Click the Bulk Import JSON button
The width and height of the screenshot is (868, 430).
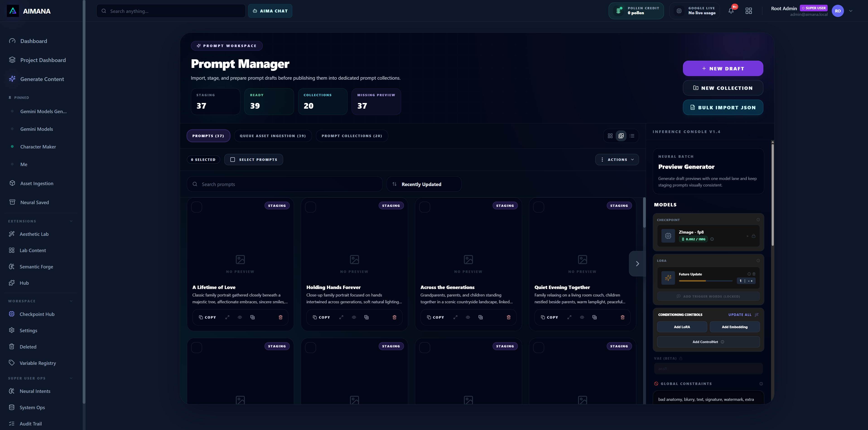point(723,107)
